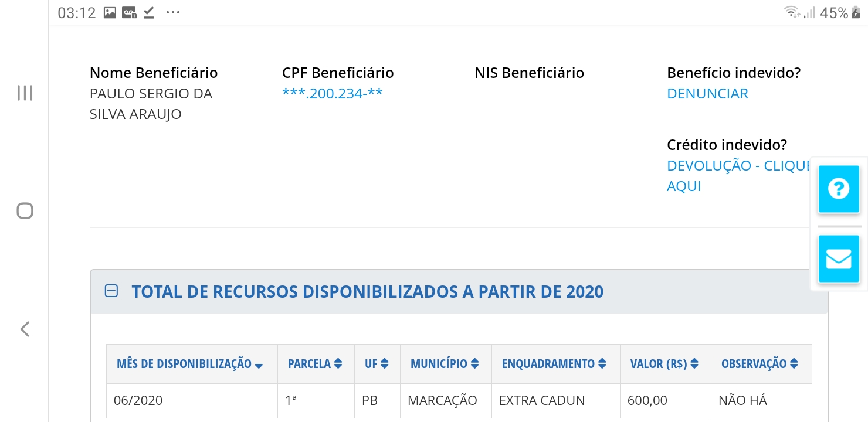
Task: Click the blue question mark help button
Action: 839,189
